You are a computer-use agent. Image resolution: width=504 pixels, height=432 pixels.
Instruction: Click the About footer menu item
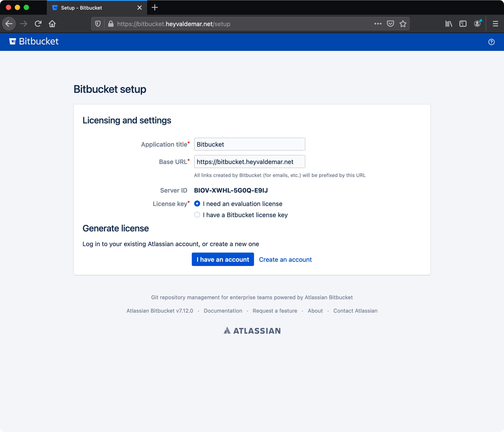click(x=315, y=311)
